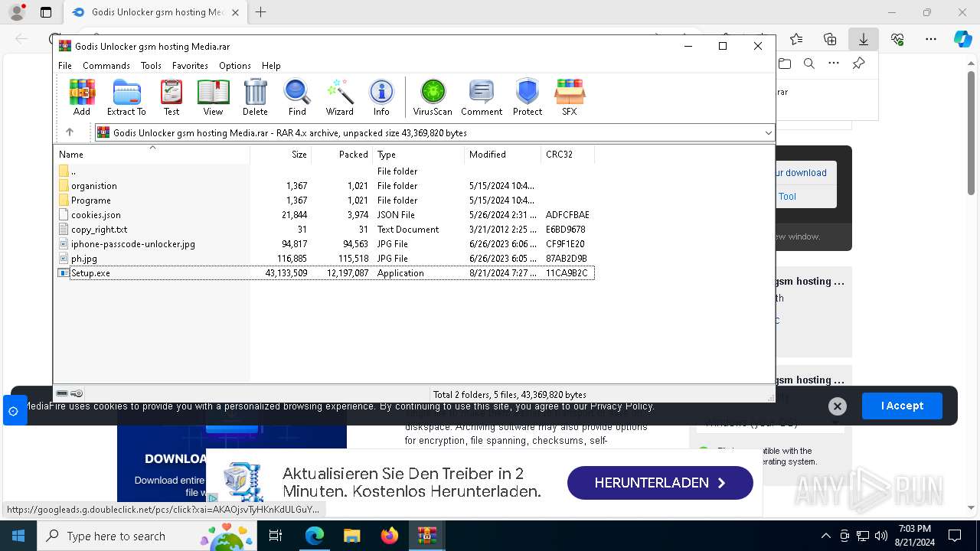This screenshot has width=980, height=551.
Task: Select the Programe folder
Action: [x=325, y=201]
